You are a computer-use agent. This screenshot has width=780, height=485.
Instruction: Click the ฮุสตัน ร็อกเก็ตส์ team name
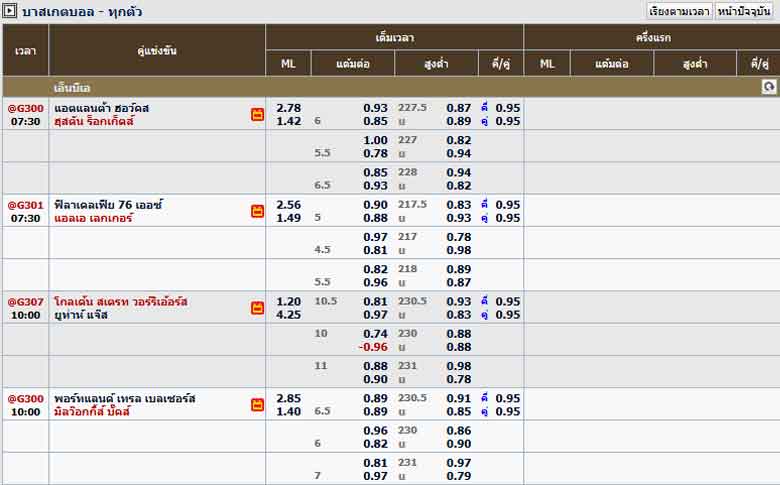coord(94,121)
